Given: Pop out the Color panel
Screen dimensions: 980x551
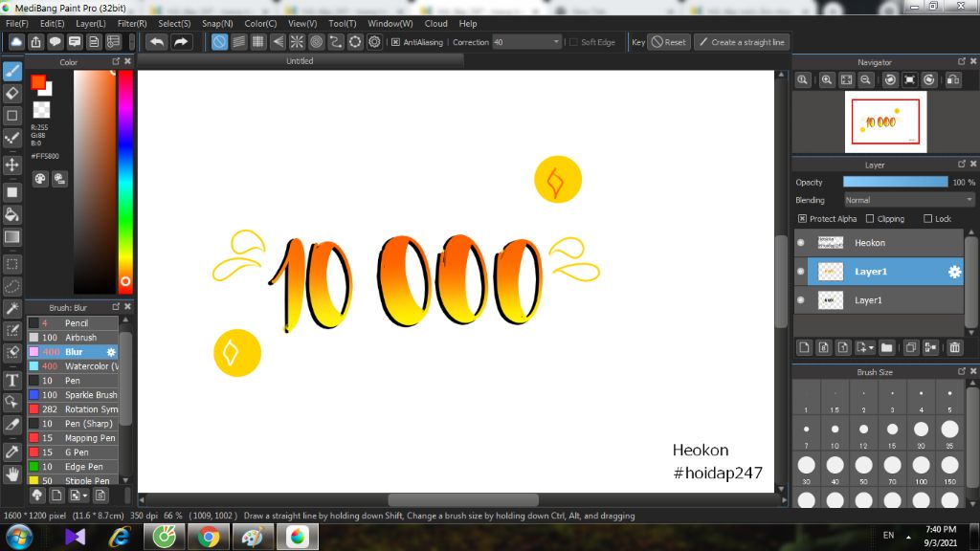Looking at the screenshot, I should tap(116, 61).
